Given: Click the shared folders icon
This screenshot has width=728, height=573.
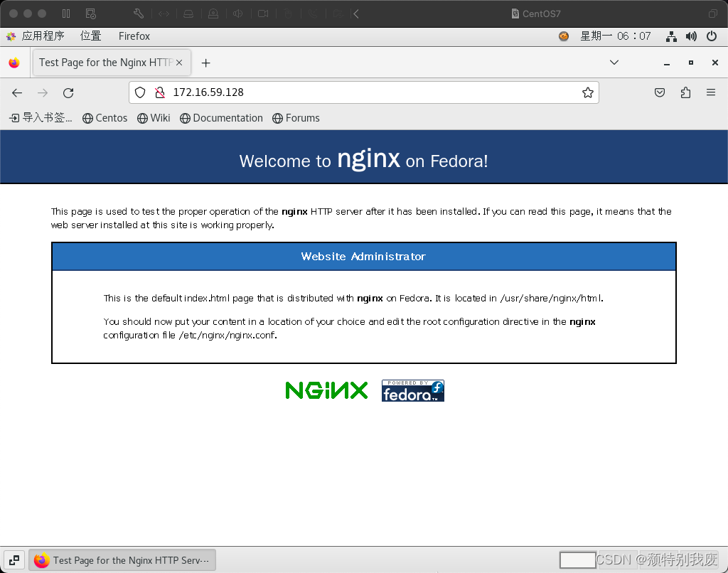Looking at the screenshot, I should point(338,14).
